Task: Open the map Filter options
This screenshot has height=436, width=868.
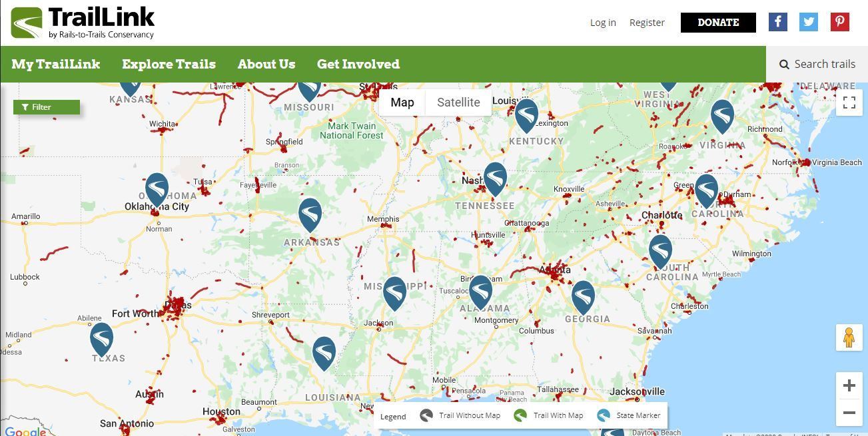Action: pos(47,107)
